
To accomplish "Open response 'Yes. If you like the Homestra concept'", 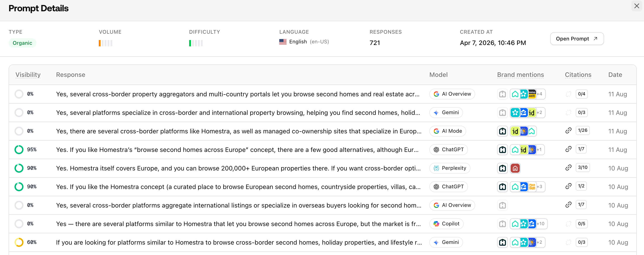I will (x=238, y=187).
